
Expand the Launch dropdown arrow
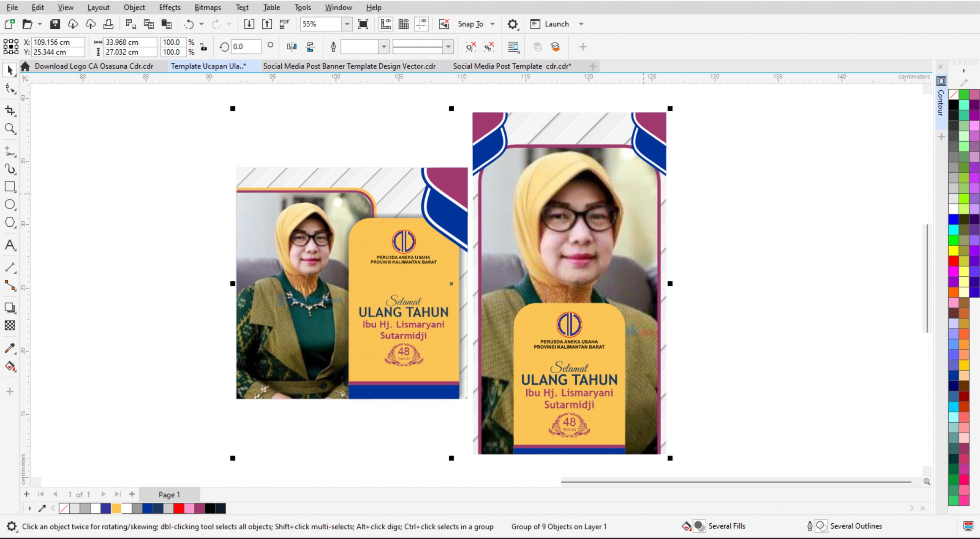(x=581, y=24)
